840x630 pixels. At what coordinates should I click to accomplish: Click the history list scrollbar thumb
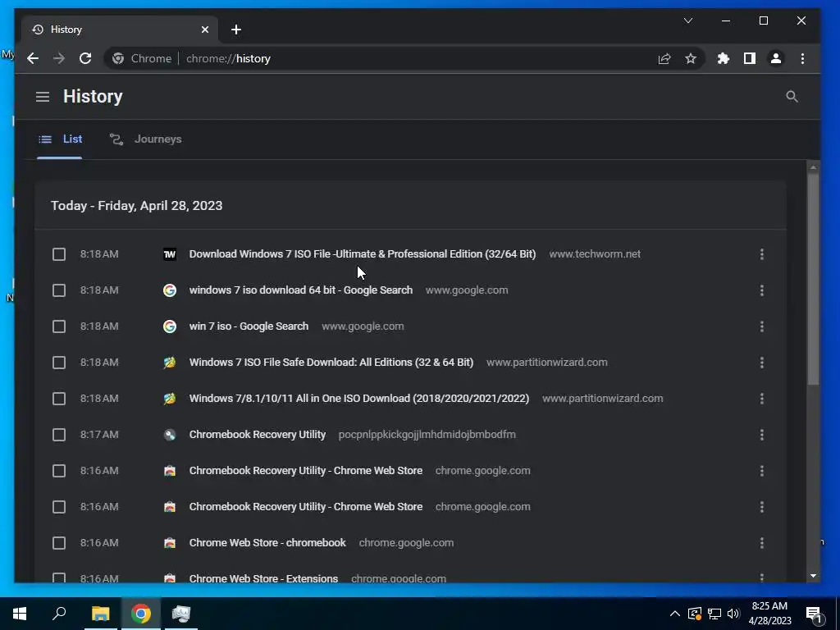(813, 279)
